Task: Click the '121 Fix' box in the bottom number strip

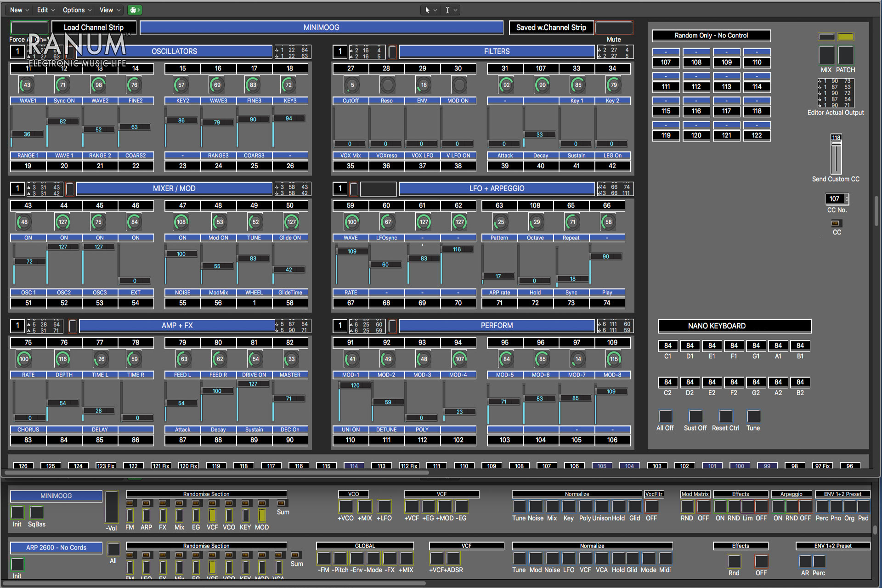Action: point(161,466)
